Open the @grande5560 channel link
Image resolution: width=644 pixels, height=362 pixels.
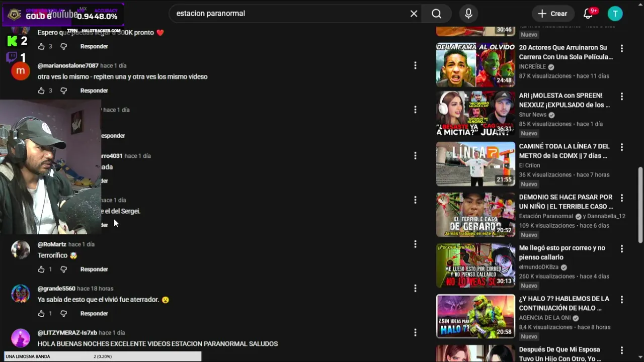coord(56,289)
